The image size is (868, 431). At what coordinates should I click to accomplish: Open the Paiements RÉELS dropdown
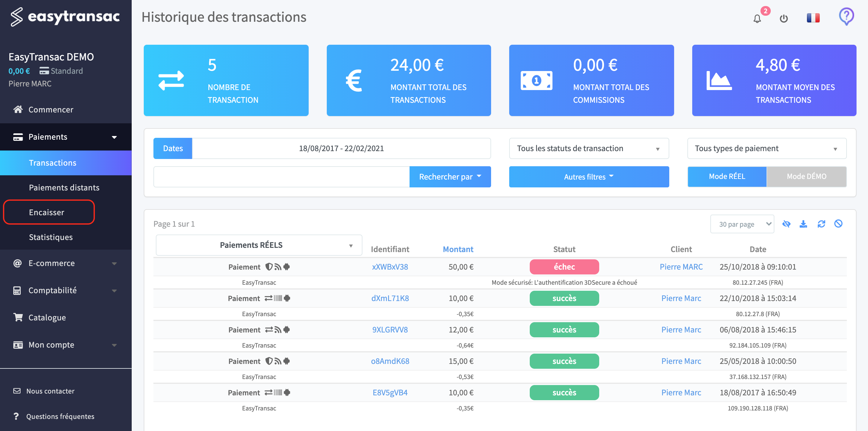(x=259, y=245)
